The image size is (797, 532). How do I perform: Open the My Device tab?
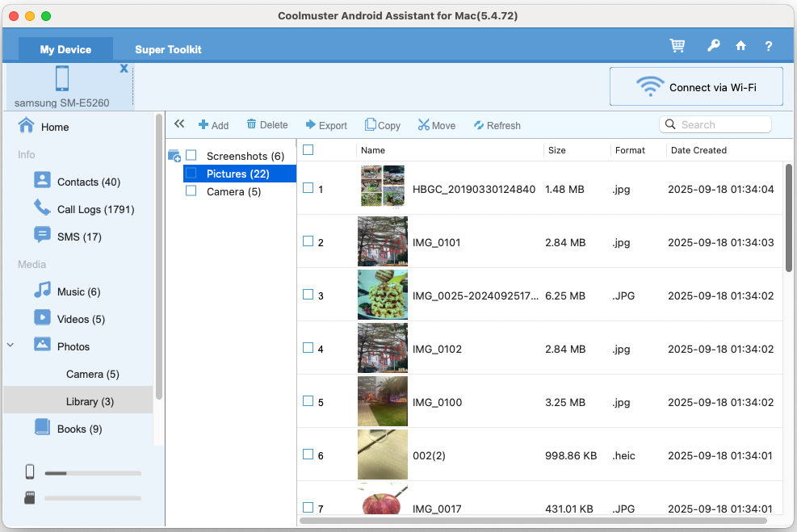pyautogui.click(x=65, y=49)
